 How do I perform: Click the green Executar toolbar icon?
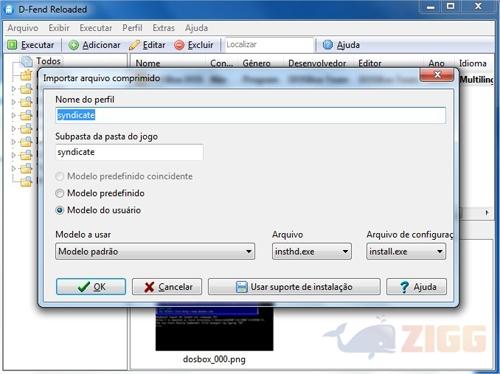point(12,45)
